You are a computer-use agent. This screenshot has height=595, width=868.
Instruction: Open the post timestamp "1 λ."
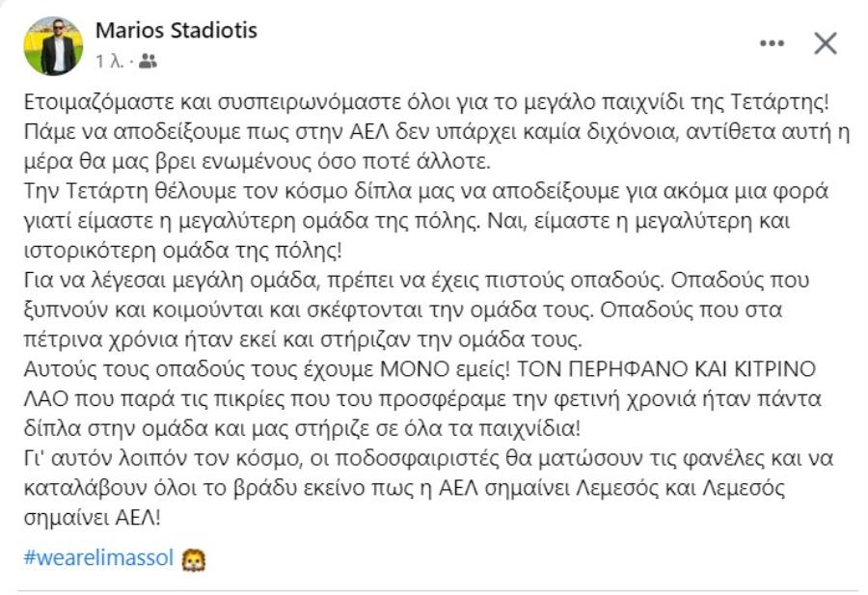coord(109,62)
